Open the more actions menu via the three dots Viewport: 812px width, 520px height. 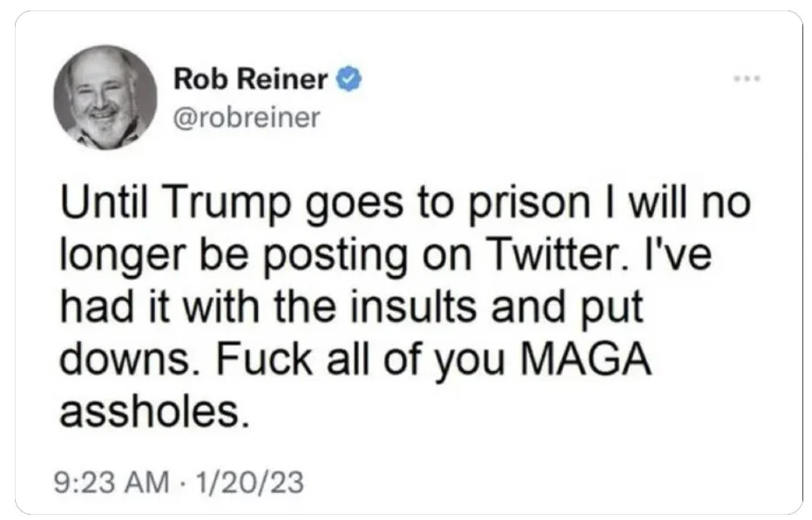(x=745, y=77)
